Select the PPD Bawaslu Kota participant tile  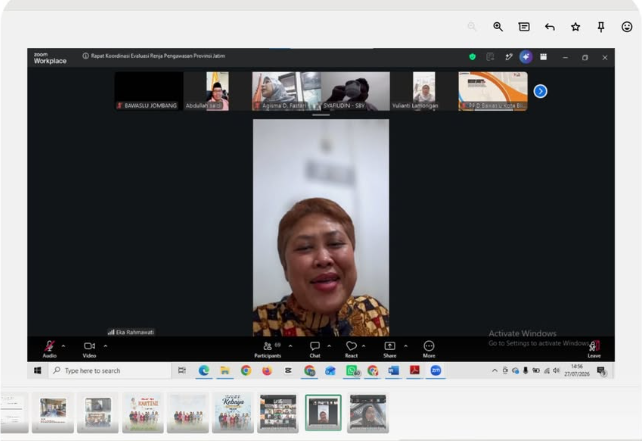pos(493,91)
